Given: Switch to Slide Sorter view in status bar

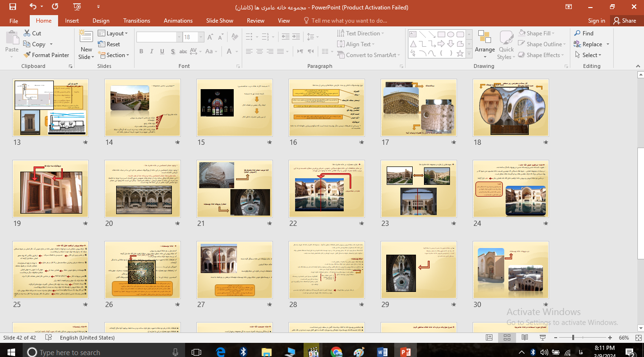Looking at the screenshot, I should click(x=507, y=338).
